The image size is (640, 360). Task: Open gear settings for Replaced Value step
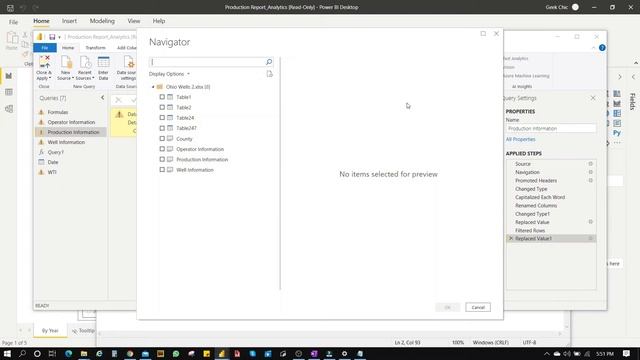tap(591, 222)
